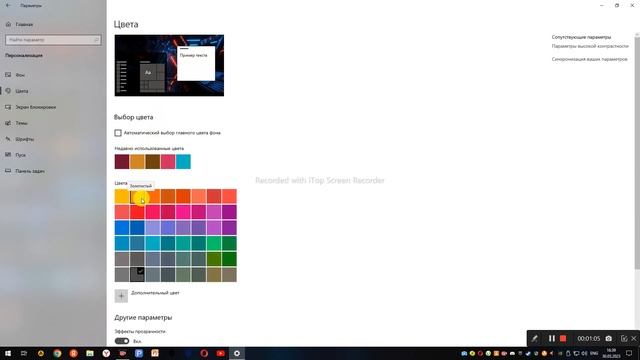Open Yandex Browser from the taskbar

[106, 353]
